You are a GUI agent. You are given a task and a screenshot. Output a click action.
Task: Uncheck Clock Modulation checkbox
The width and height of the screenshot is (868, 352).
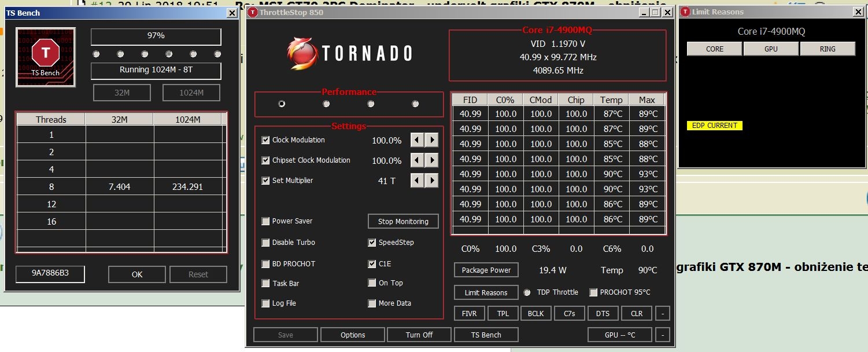(x=265, y=140)
